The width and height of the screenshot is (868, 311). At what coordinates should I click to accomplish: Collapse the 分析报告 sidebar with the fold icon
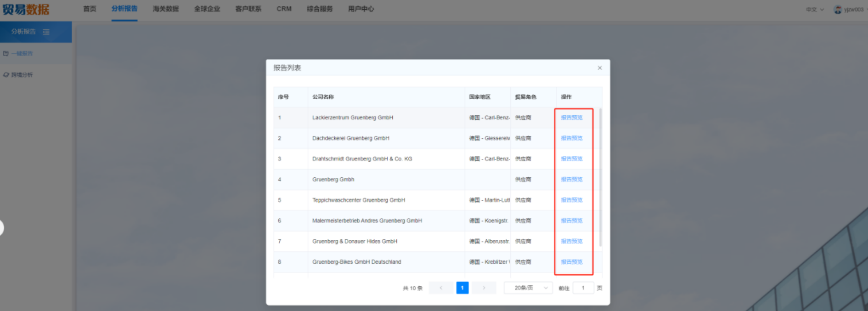46,32
